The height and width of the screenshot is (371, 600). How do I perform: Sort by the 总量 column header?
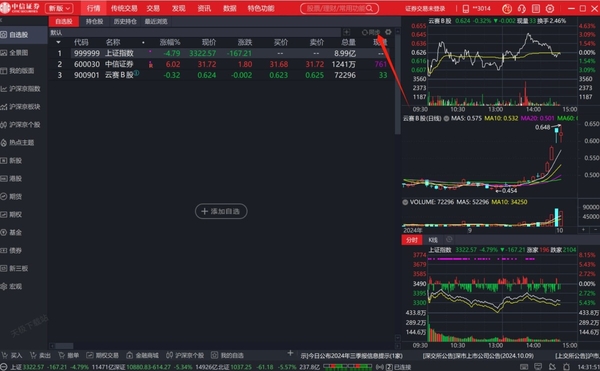coord(348,42)
